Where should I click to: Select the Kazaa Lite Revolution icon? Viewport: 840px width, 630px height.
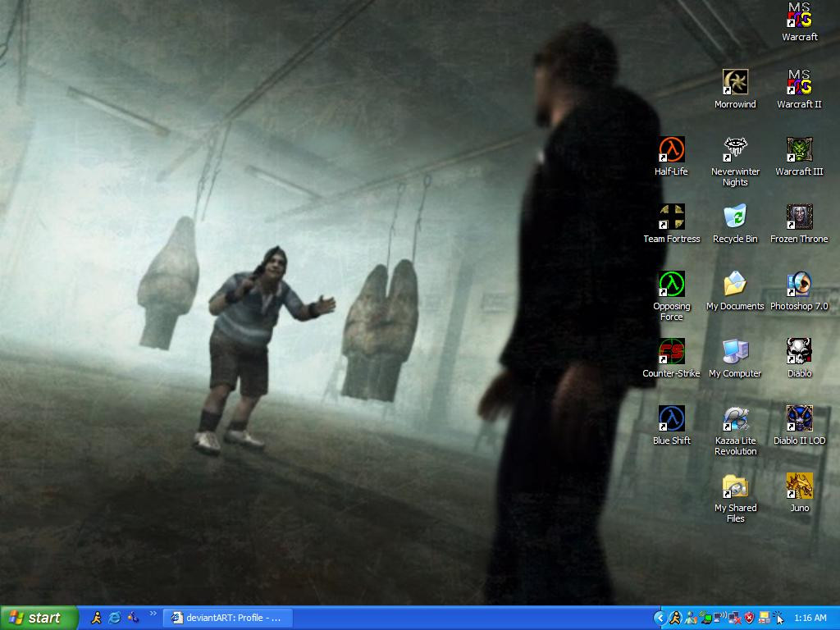point(736,431)
